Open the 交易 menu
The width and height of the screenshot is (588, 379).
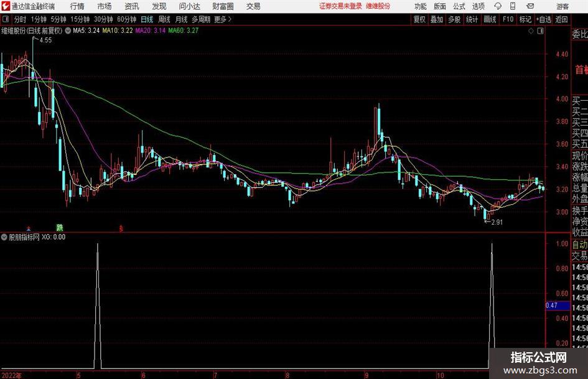click(x=253, y=6)
